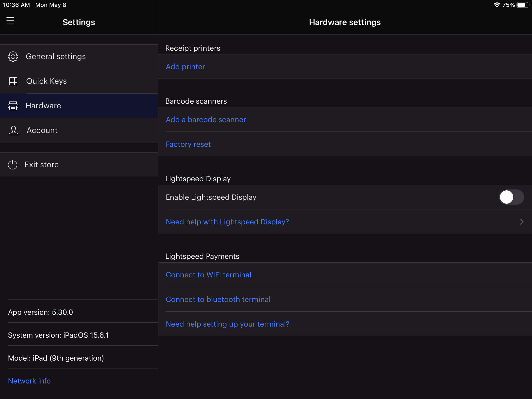Tap the battery indicator icon
532x399 pixels.
click(522, 5)
